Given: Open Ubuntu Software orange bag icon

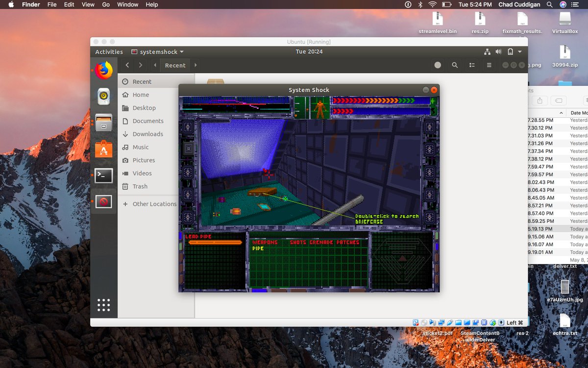Looking at the screenshot, I should pyautogui.click(x=103, y=149).
